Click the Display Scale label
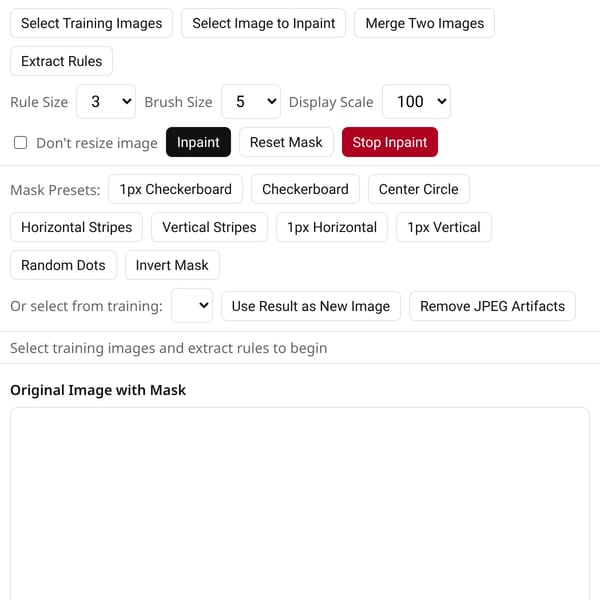Screen dimensions: 600x600 click(x=331, y=102)
